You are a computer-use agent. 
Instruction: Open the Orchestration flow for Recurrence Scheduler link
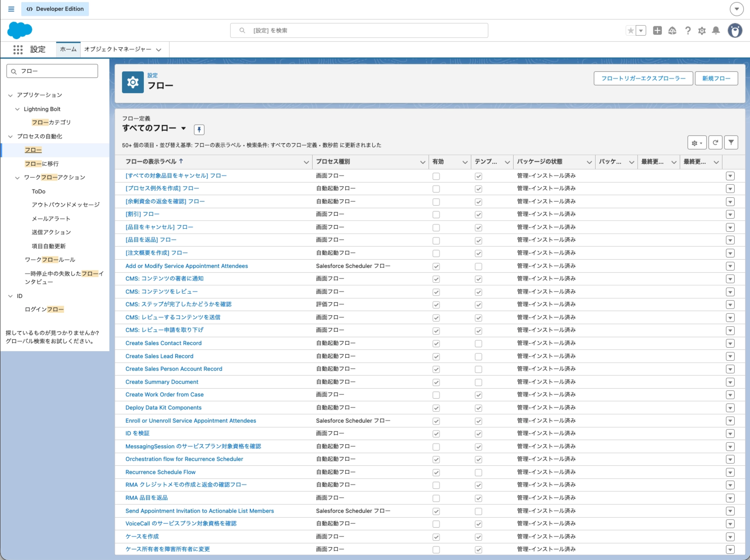(184, 459)
